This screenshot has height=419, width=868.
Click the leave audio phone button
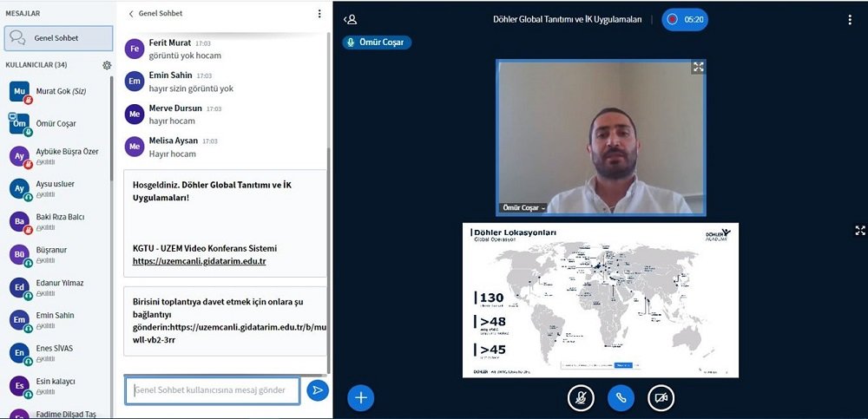(x=621, y=398)
